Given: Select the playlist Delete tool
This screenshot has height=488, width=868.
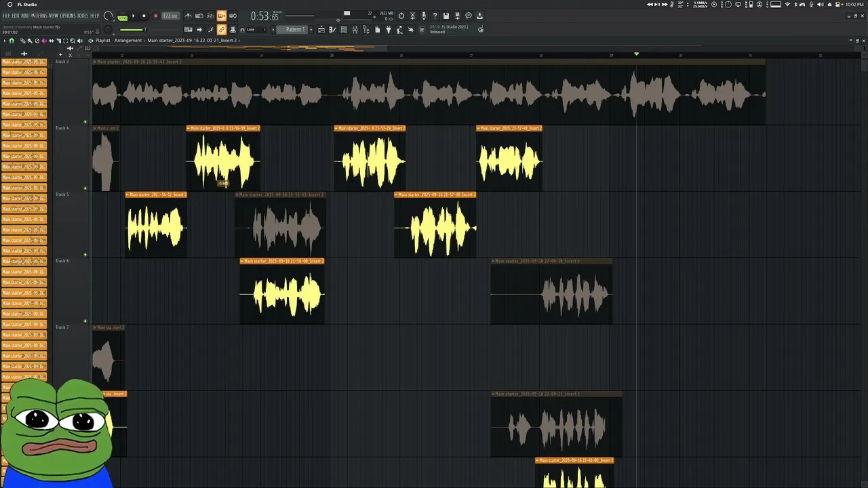Looking at the screenshot, I should pos(37,41).
